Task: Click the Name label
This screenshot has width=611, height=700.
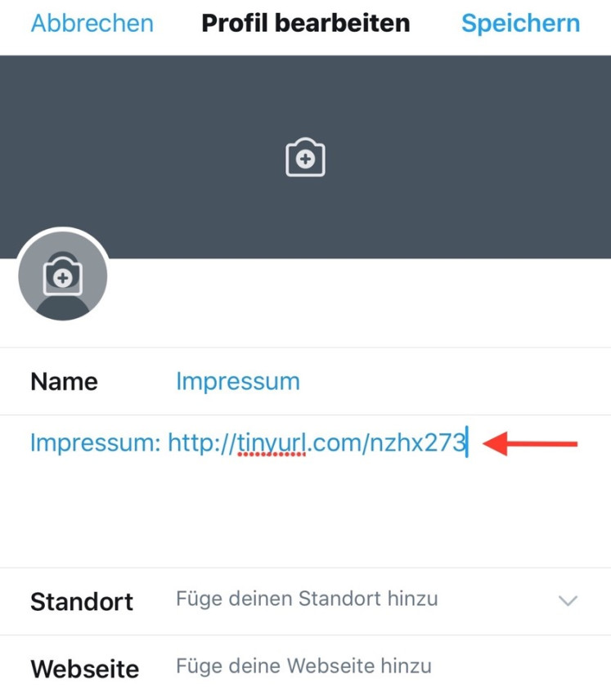Action: 64,382
